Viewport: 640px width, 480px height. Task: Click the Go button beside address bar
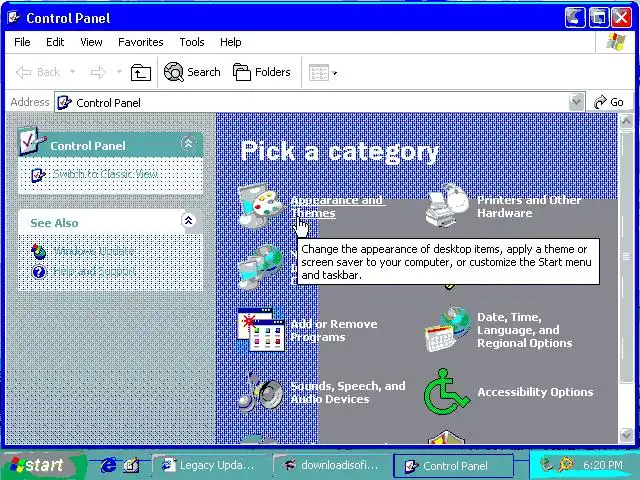[x=609, y=102]
